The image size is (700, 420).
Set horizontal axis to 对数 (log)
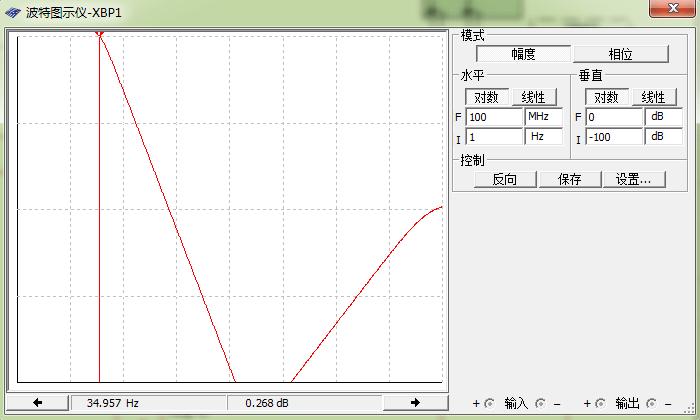tap(487, 97)
